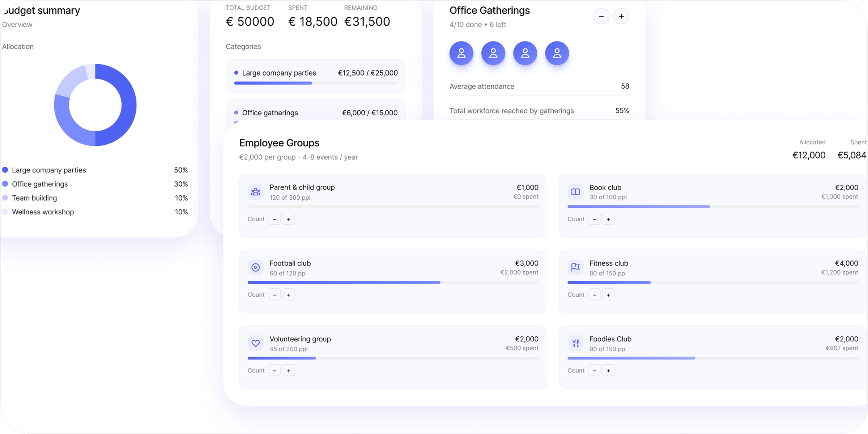This screenshot has width=868, height=434.
Task: Click the Volunteering group name
Action: pos(300,339)
